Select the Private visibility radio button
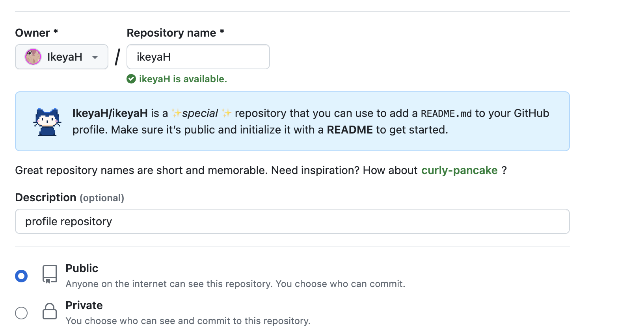The width and height of the screenshot is (644, 330). (21, 313)
